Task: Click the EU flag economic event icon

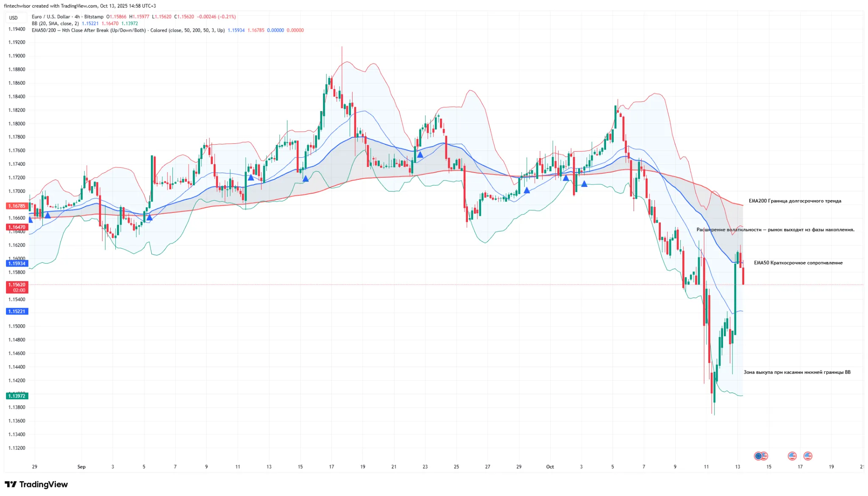Action: (758, 456)
